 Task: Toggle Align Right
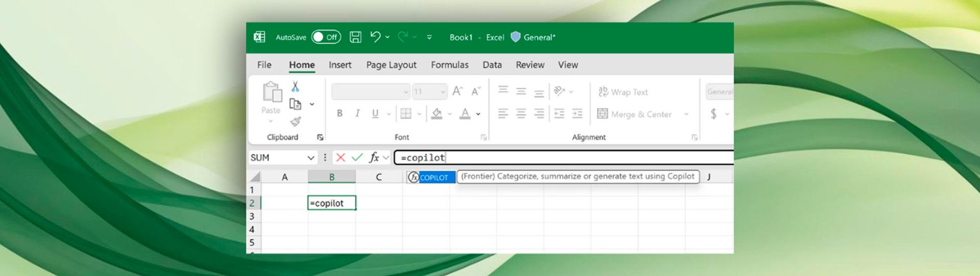click(x=539, y=113)
